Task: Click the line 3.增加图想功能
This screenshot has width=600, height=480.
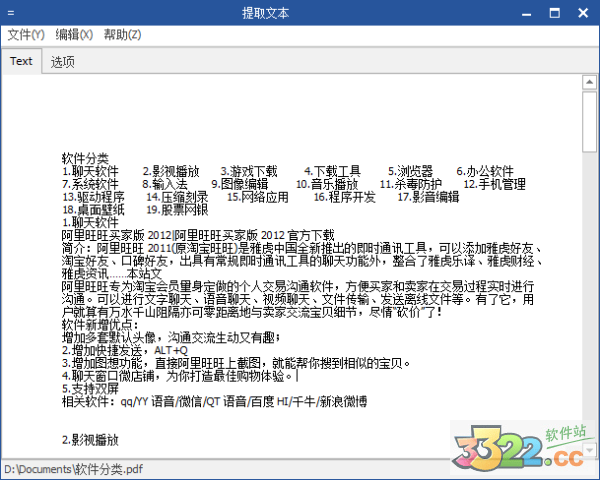Action: (236, 363)
